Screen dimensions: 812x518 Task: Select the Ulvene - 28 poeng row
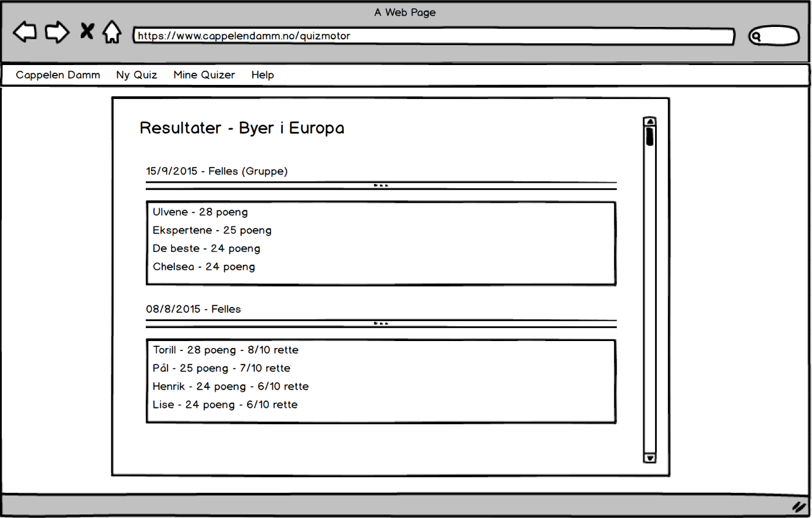click(381, 212)
